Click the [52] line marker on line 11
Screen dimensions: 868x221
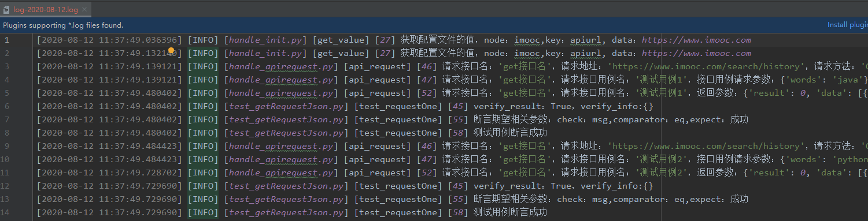coord(427,173)
